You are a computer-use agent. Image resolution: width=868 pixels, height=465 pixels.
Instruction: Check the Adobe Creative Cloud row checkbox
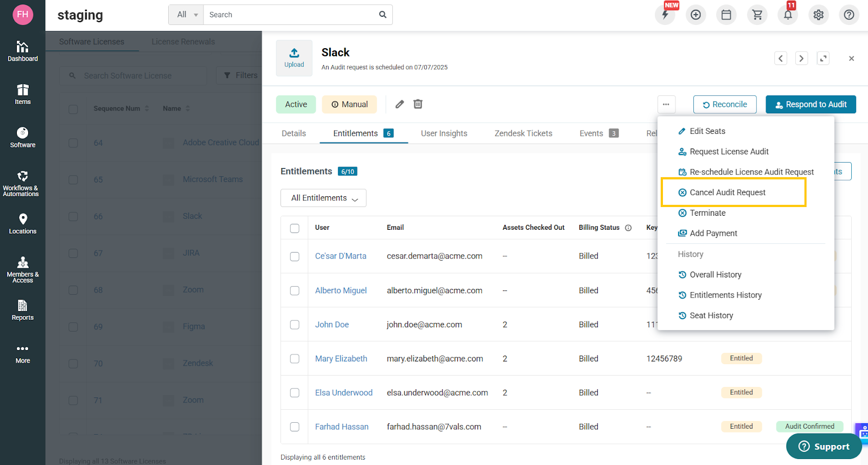pos(73,143)
